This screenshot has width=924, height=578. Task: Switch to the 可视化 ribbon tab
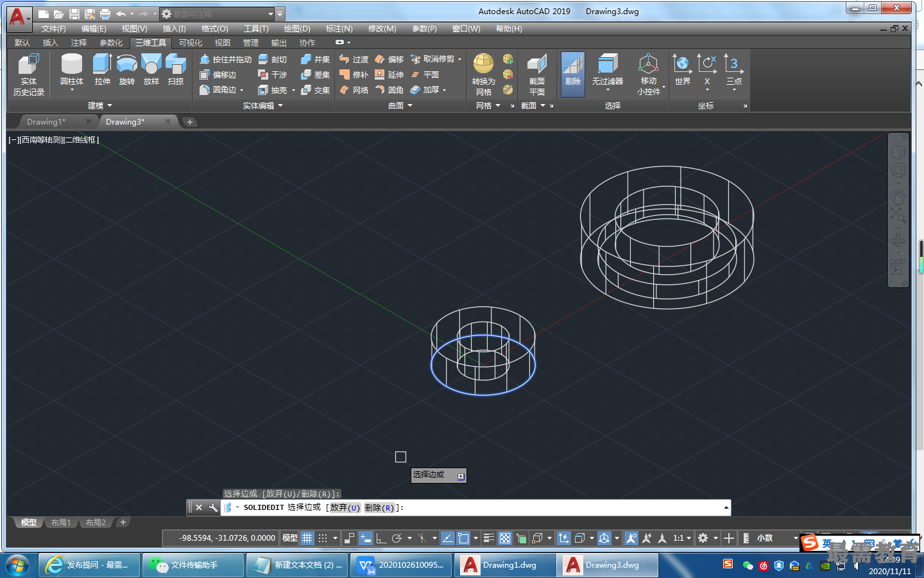click(x=191, y=43)
